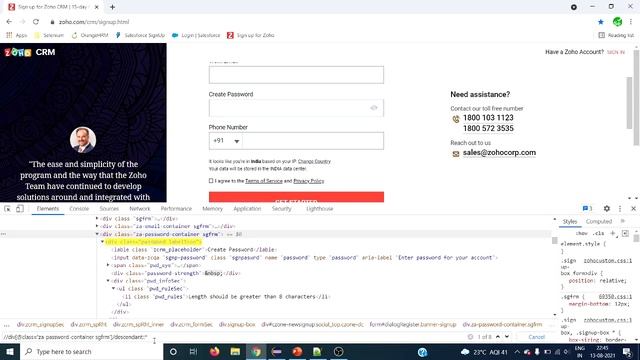Open the DevTools three-dot customize menu
Image resolution: width=640 pixels, height=360 pixels.
[620, 209]
